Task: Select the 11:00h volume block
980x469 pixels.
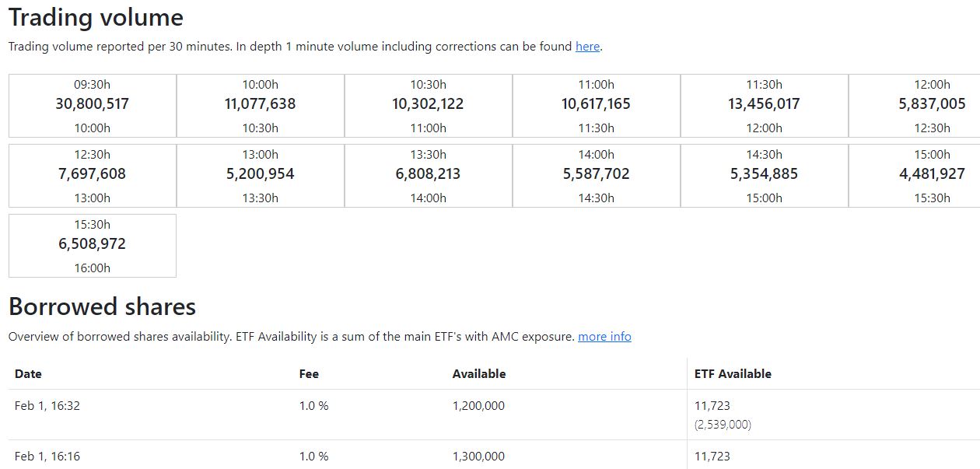Action: pyautogui.click(x=596, y=103)
